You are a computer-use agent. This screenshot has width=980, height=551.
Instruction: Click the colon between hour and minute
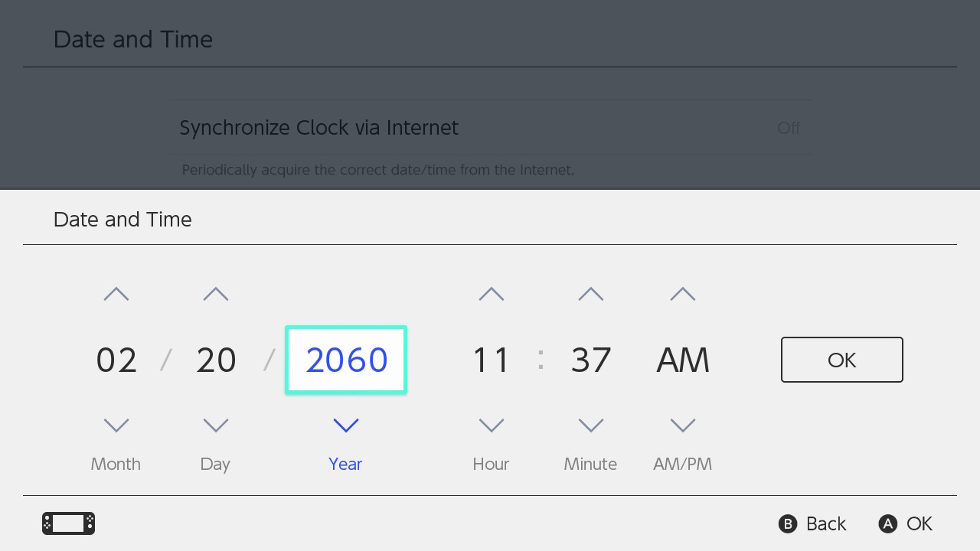point(541,360)
